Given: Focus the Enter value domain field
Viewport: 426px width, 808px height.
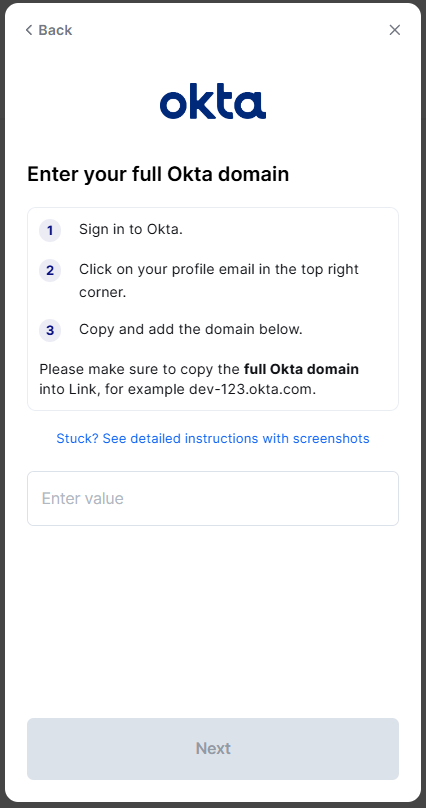Looking at the screenshot, I should (213, 498).
